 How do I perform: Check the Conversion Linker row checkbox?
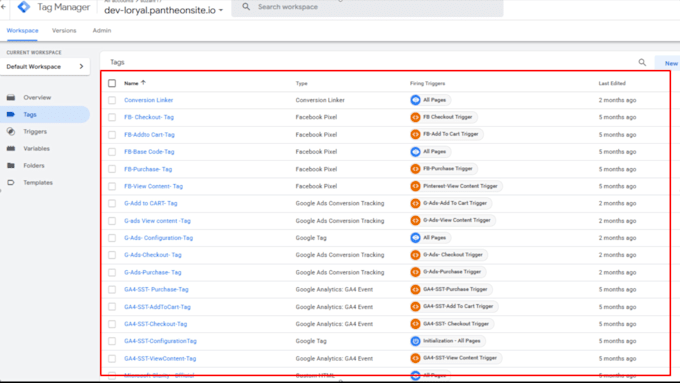point(112,100)
